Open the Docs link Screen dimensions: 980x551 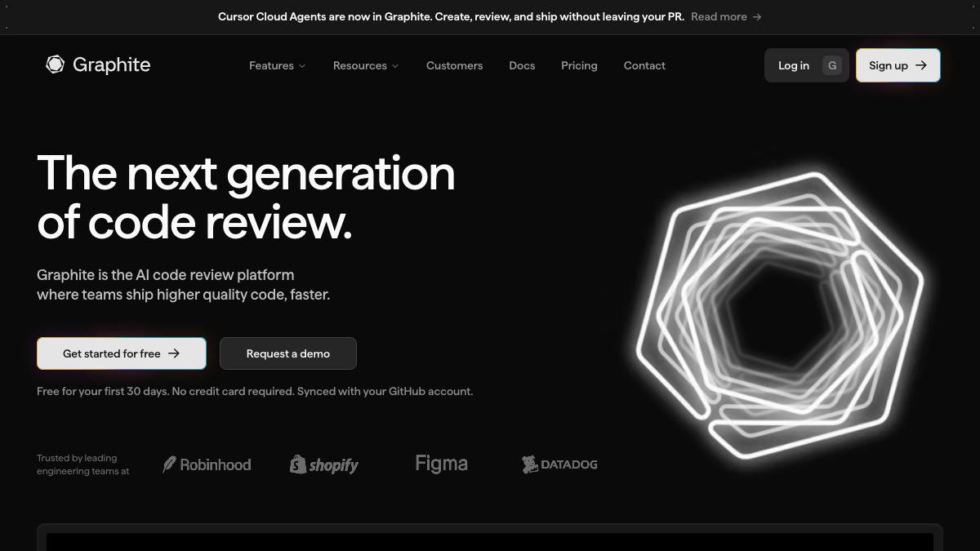pos(522,65)
